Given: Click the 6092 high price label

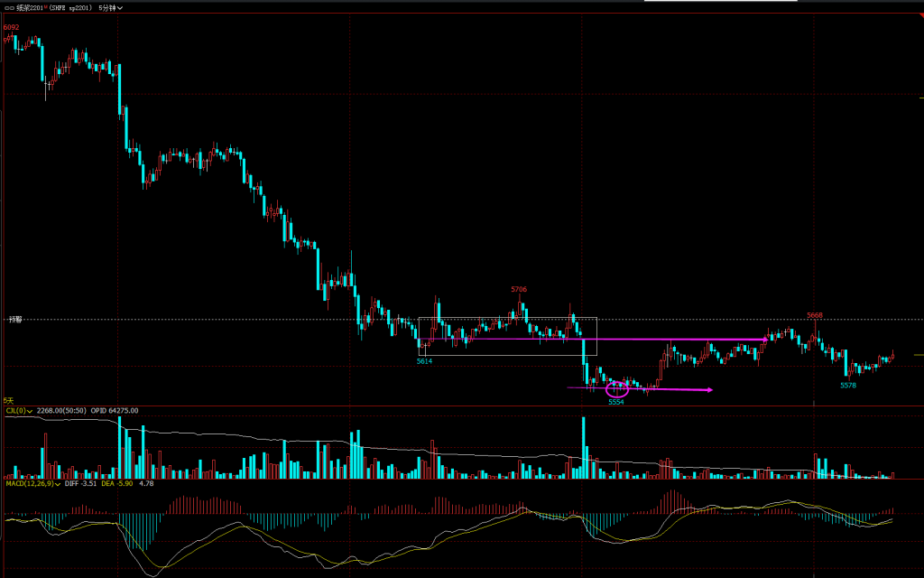Looking at the screenshot, I should click(11, 27).
